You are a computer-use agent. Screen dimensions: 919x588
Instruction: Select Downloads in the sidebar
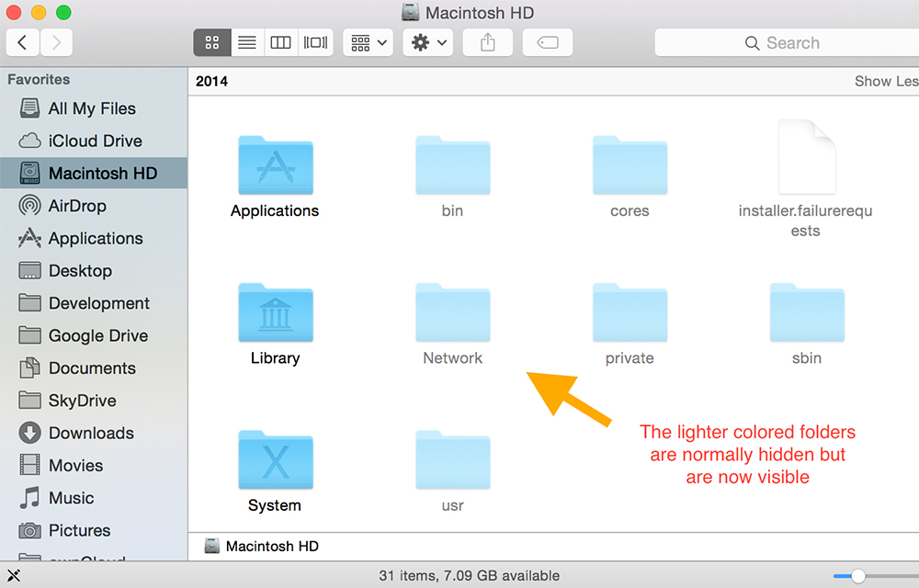87,433
